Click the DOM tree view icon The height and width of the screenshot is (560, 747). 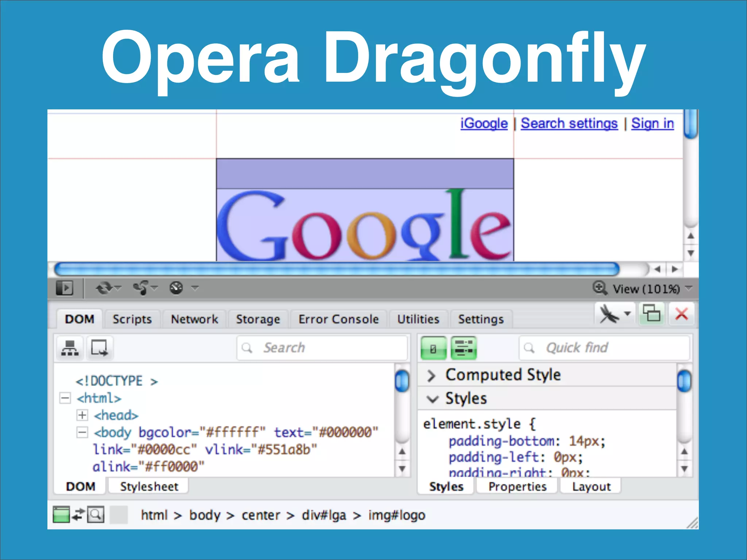(70, 348)
